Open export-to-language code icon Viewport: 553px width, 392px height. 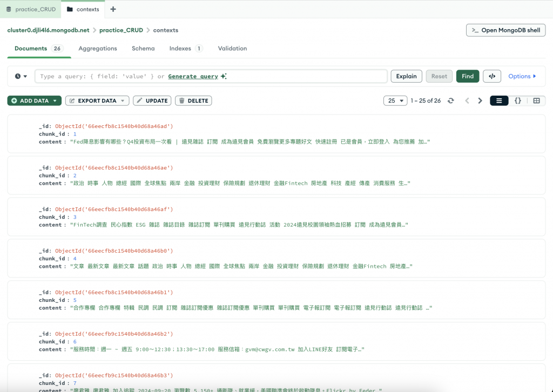pos(492,76)
